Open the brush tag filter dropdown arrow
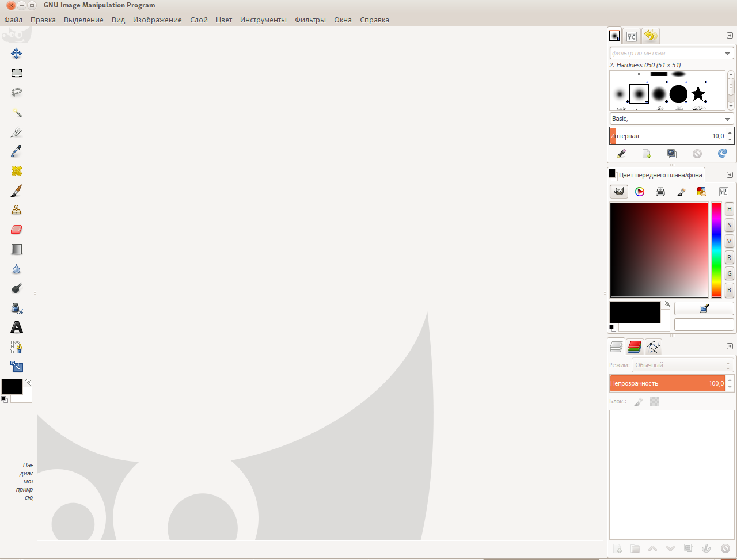This screenshot has width=737, height=560. (x=728, y=54)
